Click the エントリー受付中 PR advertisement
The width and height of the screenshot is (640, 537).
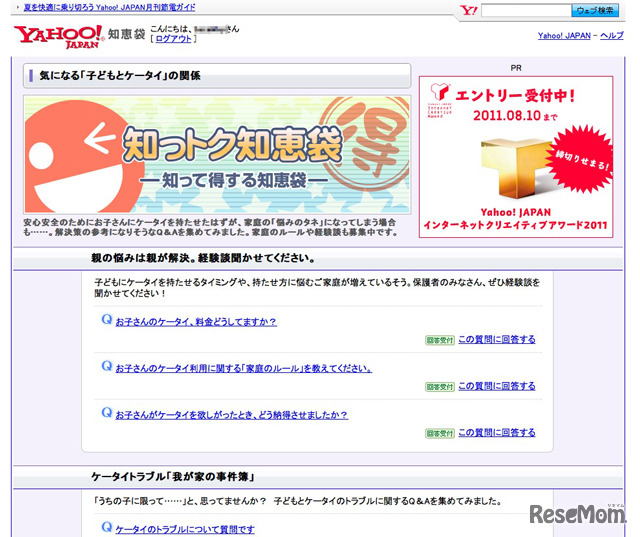[516, 157]
